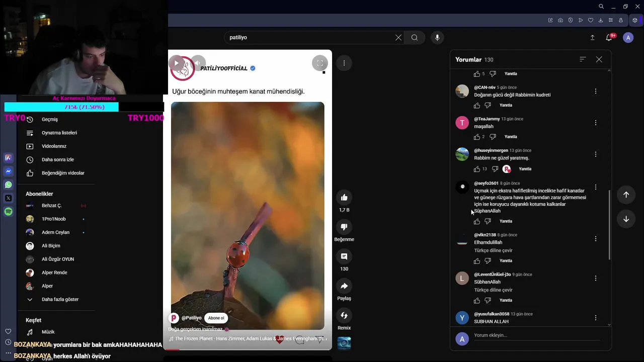Open options menu for @TeaJammy comment
Screen dimensions: 644x362
[x=596, y=123]
